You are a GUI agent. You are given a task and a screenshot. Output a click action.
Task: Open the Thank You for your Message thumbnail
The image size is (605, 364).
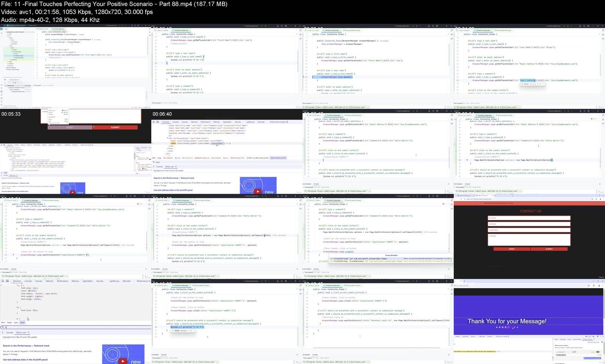pyautogui.click(x=529, y=322)
